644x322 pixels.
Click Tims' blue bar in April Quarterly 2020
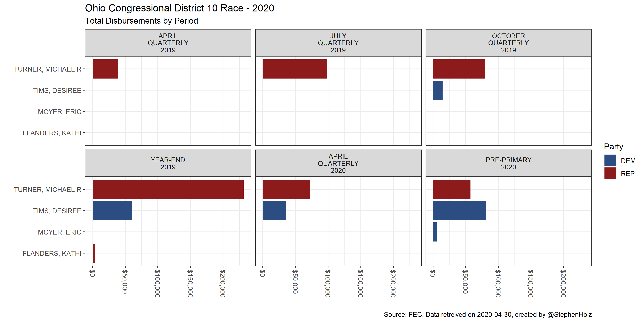click(x=274, y=211)
